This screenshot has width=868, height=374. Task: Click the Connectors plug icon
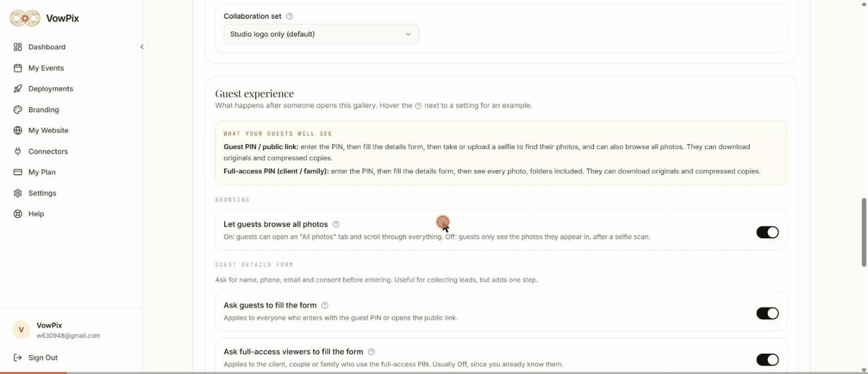point(18,152)
